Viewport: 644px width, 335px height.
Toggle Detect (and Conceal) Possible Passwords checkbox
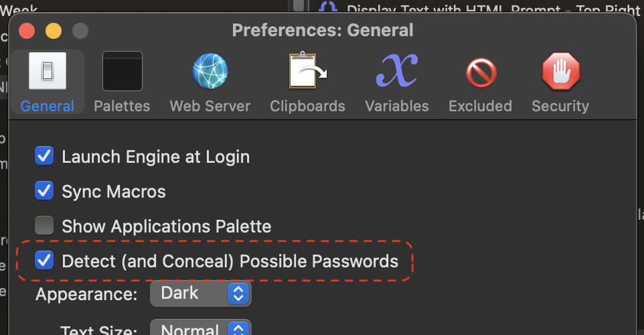coord(44,260)
